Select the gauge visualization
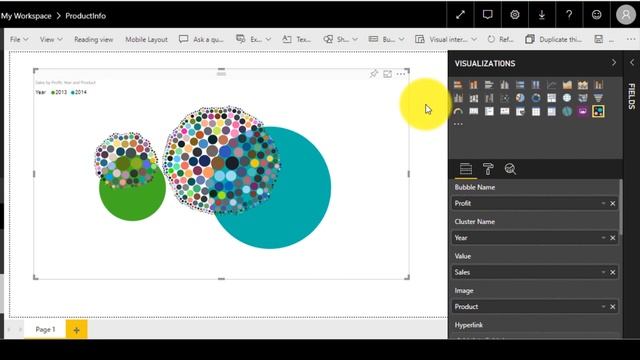 pos(458,111)
